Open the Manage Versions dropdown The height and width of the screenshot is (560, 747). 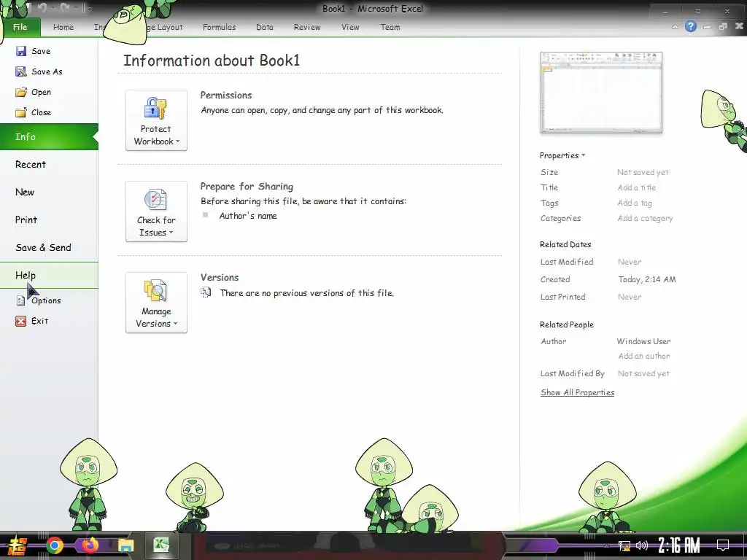pyautogui.click(x=156, y=303)
